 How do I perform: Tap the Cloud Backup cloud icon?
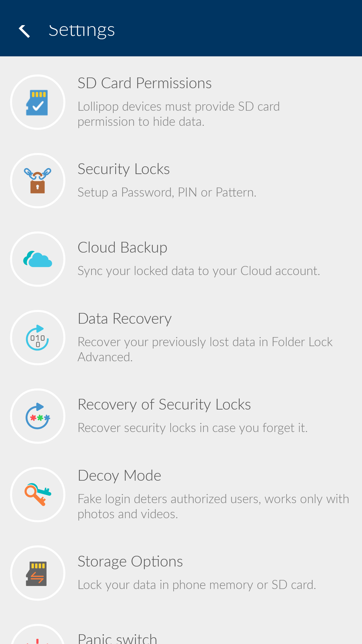click(38, 259)
